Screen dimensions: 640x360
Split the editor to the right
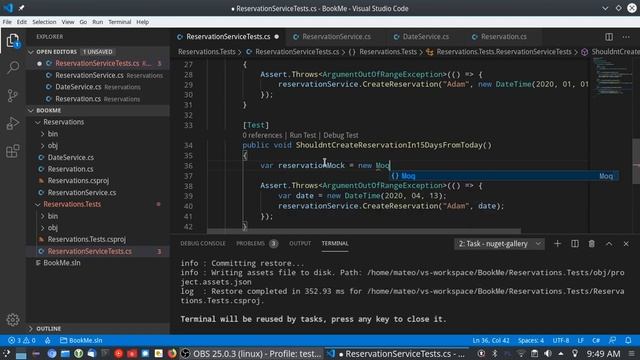pos(609,37)
